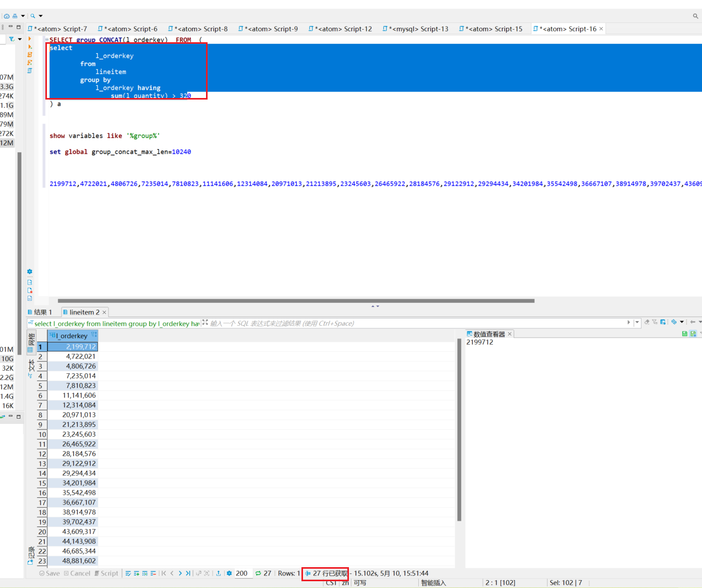Refresh the result set with green arrows icon

coord(258,573)
